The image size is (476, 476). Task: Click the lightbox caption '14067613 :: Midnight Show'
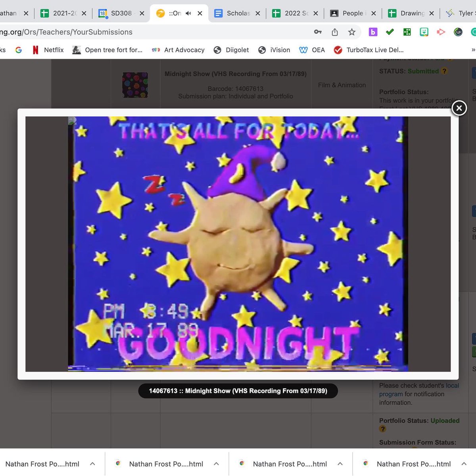(238, 391)
